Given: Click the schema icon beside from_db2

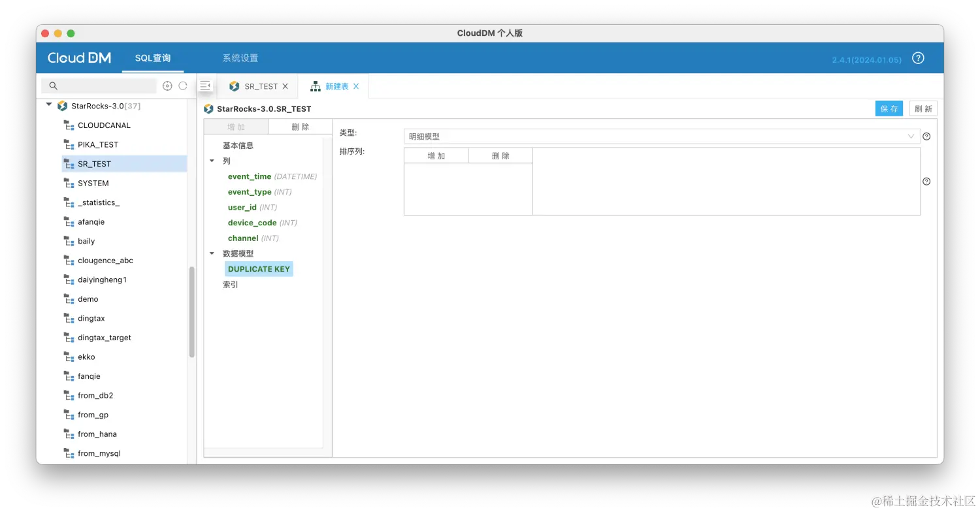Looking at the screenshot, I should [x=69, y=396].
